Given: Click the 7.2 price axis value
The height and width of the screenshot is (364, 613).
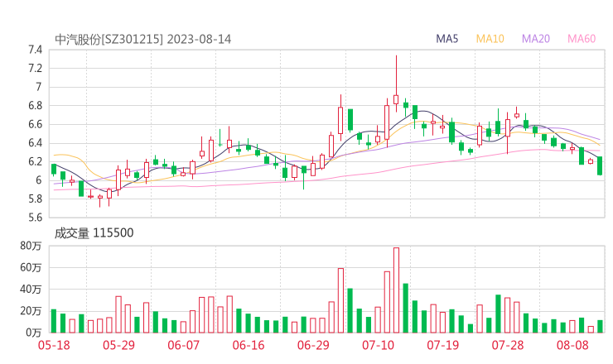Looking at the screenshot, I should pyautogui.click(x=35, y=69).
